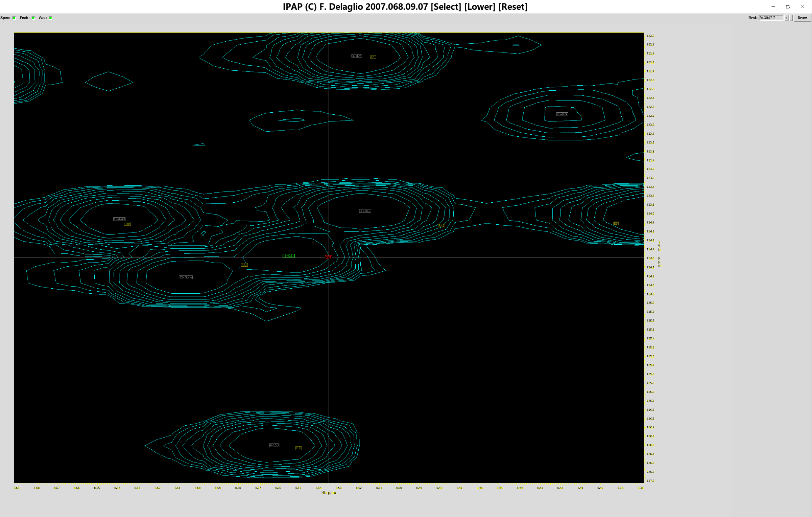Select the red Q31 assignment label
The width and height of the screenshot is (812, 517).
328,257
